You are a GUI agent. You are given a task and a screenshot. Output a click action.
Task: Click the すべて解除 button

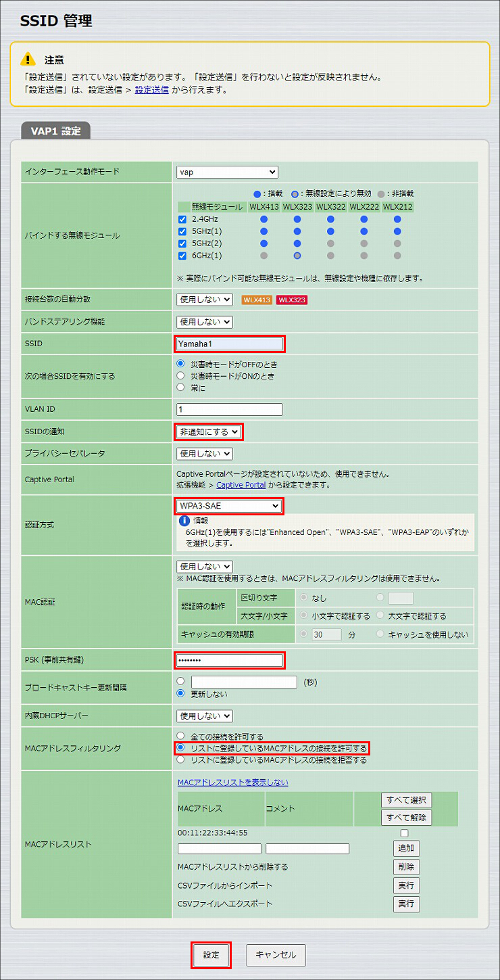(x=406, y=817)
